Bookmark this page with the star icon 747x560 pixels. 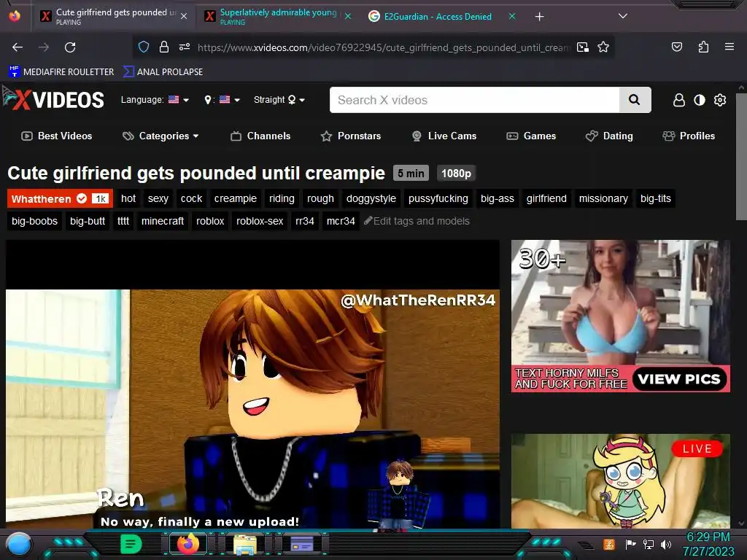603,47
